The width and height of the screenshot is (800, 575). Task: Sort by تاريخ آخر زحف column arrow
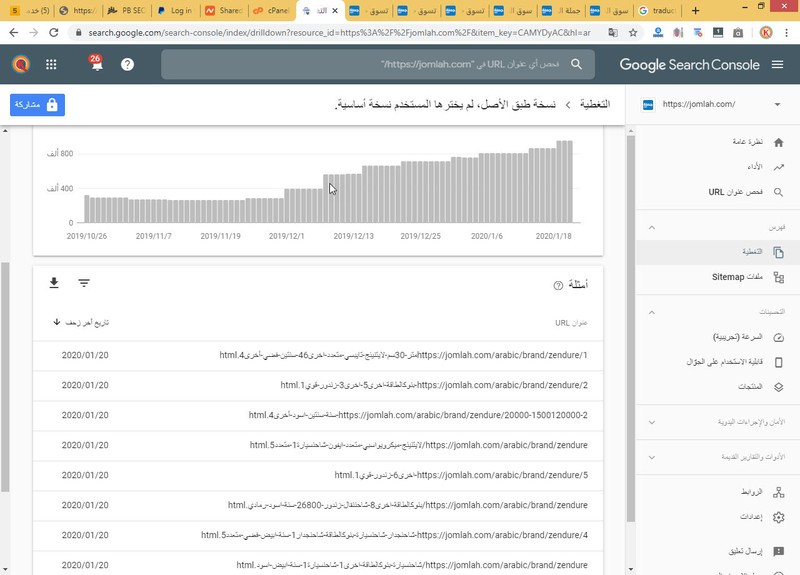57,322
